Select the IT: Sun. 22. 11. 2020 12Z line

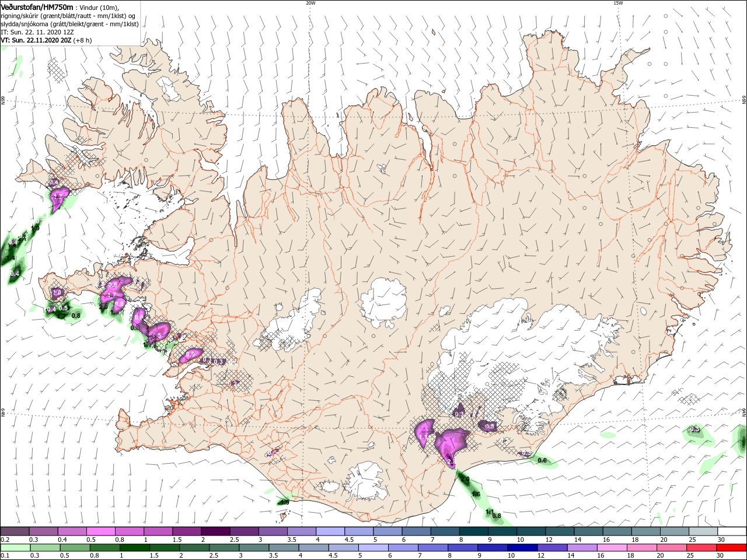[37, 32]
